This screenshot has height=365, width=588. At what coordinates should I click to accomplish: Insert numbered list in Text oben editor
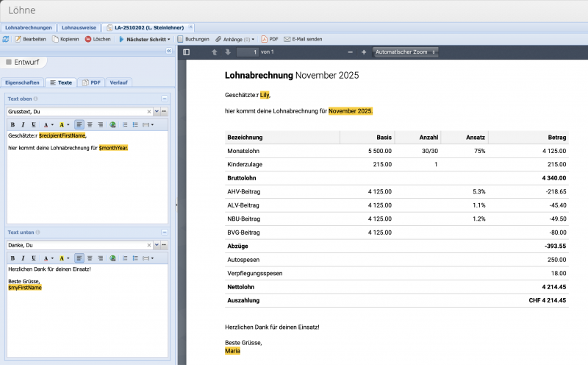click(125, 124)
